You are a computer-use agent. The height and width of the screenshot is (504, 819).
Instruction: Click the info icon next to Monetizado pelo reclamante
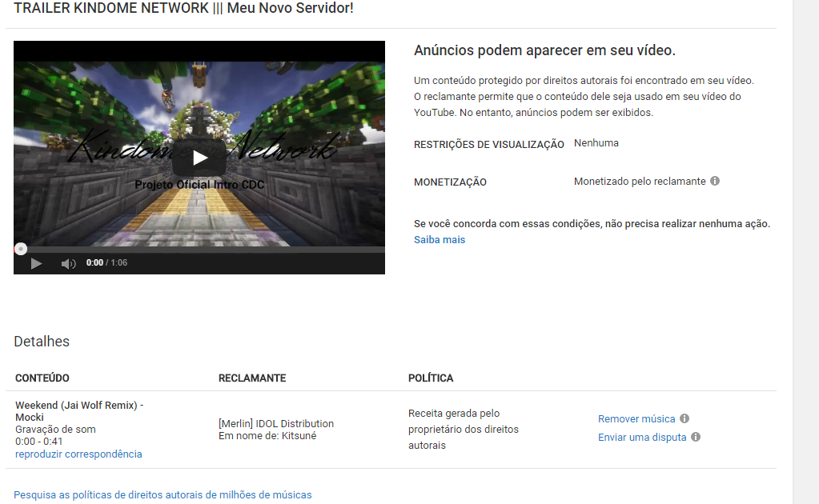pyautogui.click(x=715, y=181)
